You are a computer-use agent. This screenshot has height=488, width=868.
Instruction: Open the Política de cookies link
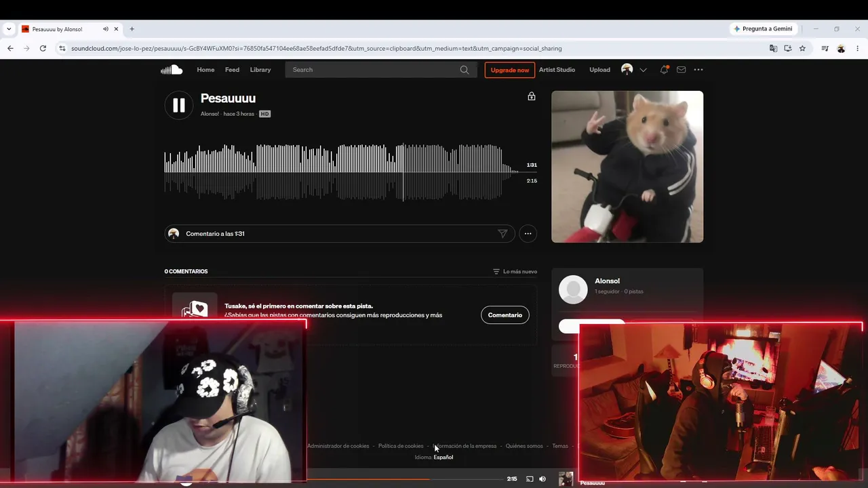[x=401, y=446]
